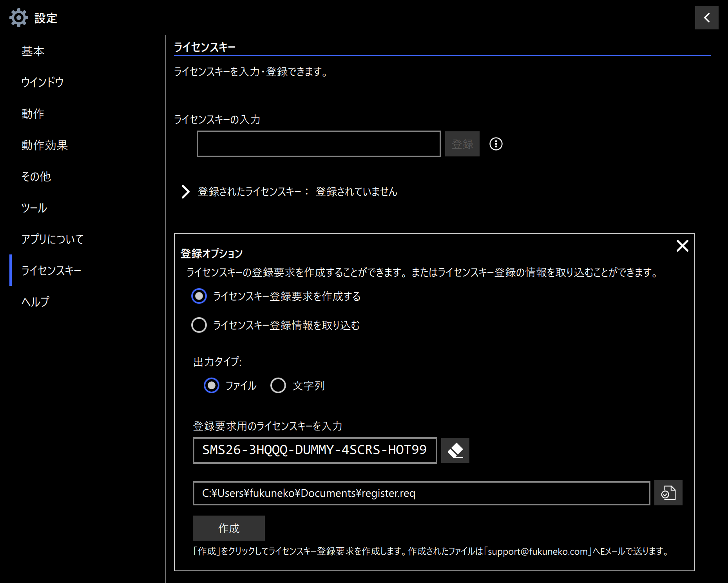Open the アプリについて page
This screenshot has height=583, width=728.
pos(53,239)
